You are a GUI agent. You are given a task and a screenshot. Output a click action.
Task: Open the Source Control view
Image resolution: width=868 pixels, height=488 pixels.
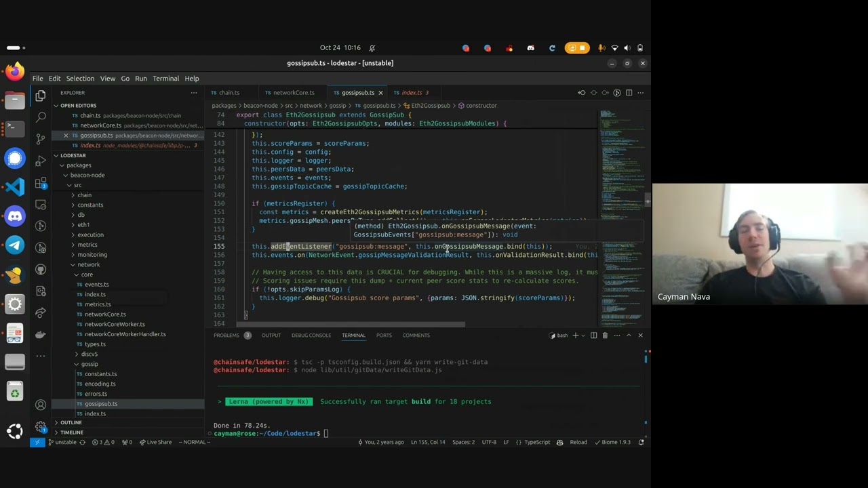point(41,138)
